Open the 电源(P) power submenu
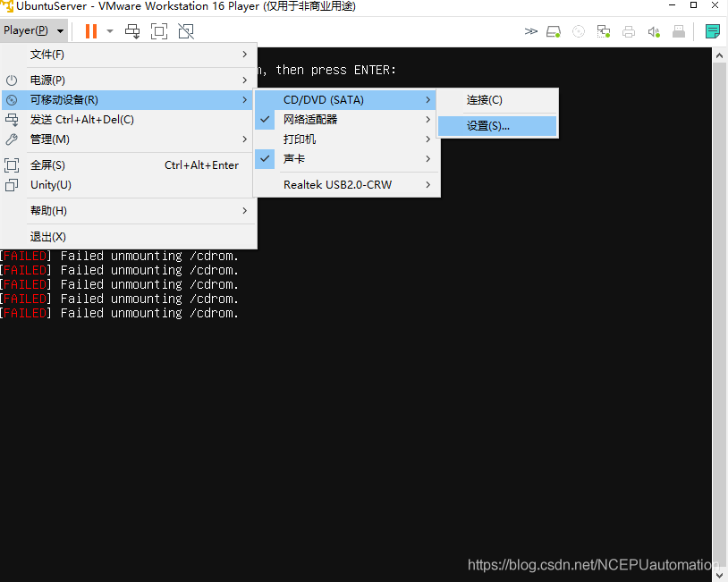728x582 pixels. [129, 80]
